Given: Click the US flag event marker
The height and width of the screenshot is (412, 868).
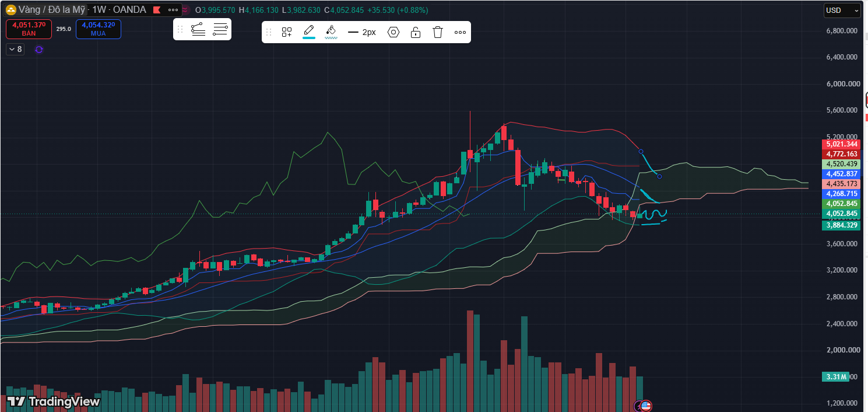Looking at the screenshot, I should 646,406.
